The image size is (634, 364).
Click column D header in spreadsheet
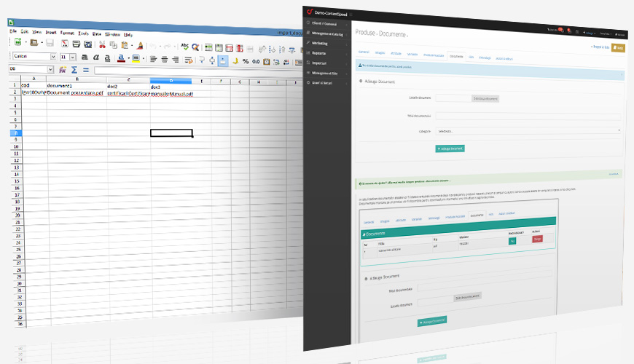click(171, 81)
